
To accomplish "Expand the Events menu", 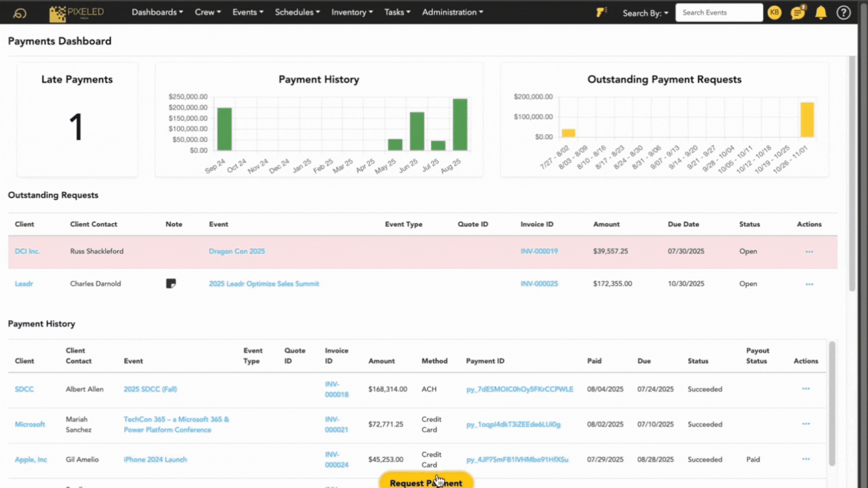I will pos(247,12).
